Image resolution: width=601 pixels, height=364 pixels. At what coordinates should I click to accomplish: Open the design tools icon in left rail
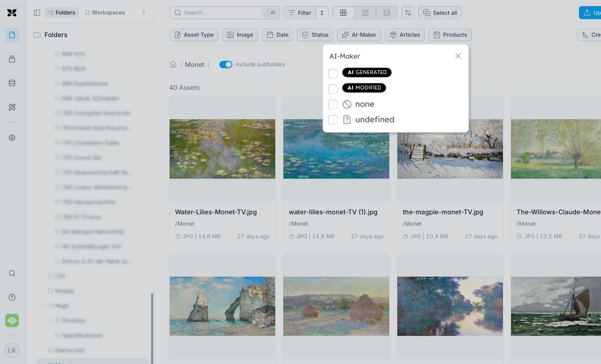(12, 107)
